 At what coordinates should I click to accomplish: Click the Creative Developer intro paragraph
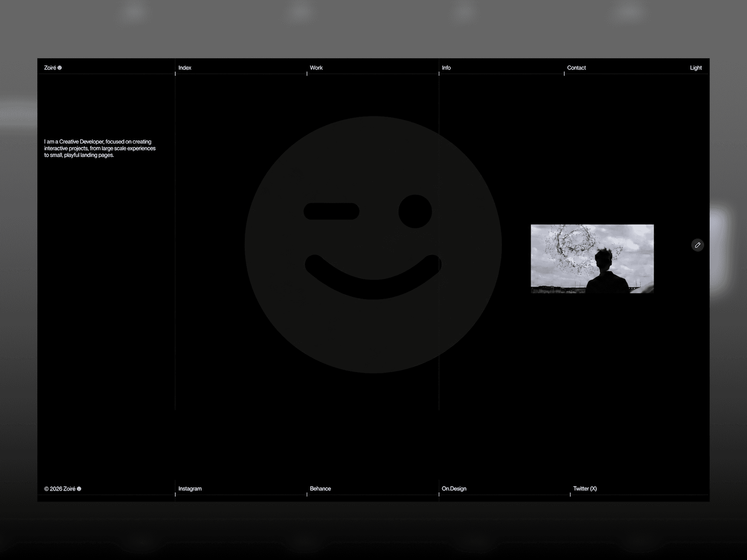[100, 148]
